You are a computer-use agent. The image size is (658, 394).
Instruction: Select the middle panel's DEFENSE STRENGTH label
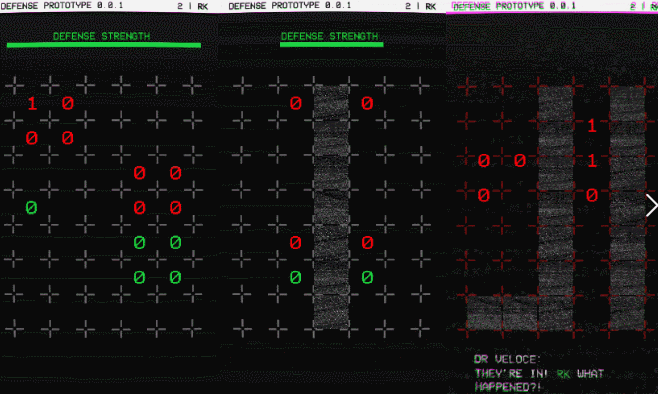pos(329,37)
